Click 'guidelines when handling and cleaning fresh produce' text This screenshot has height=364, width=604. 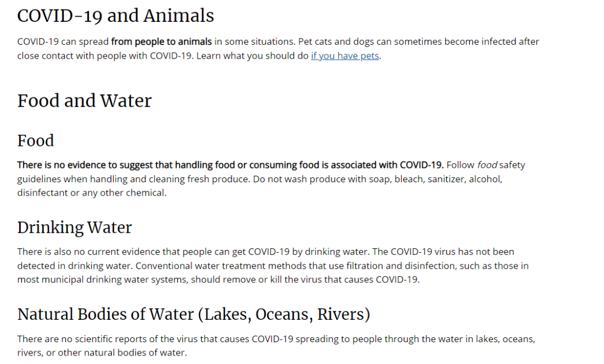pos(134,179)
